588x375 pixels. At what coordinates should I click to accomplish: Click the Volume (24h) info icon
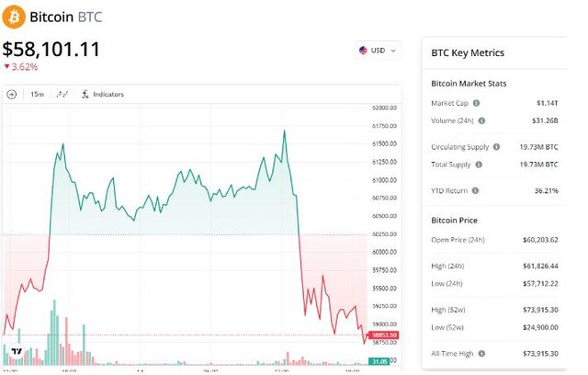click(x=482, y=120)
